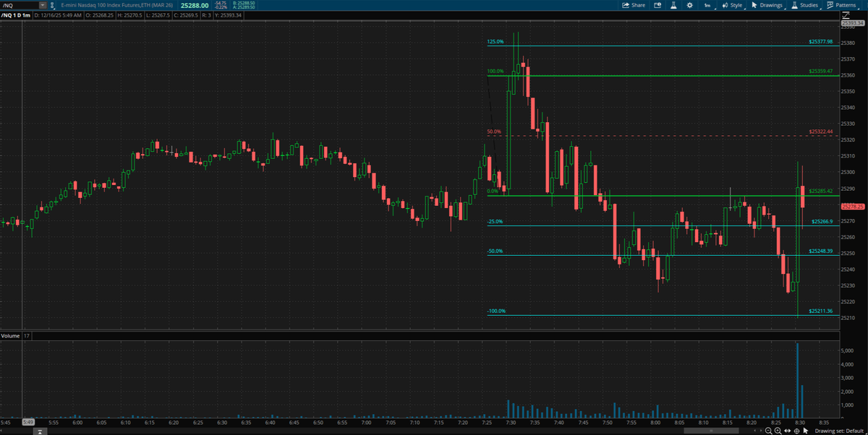Click the H: 25270.5 high value

coord(130,15)
